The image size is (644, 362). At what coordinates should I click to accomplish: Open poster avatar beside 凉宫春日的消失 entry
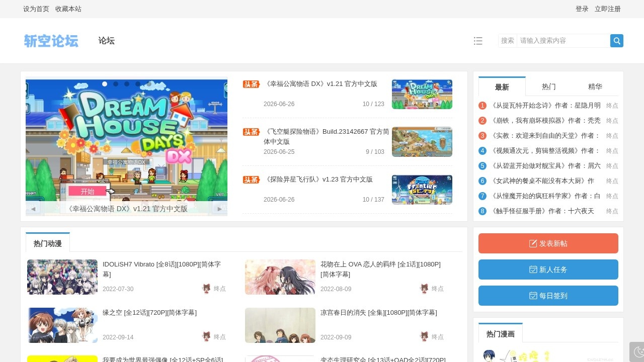(424, 337)
